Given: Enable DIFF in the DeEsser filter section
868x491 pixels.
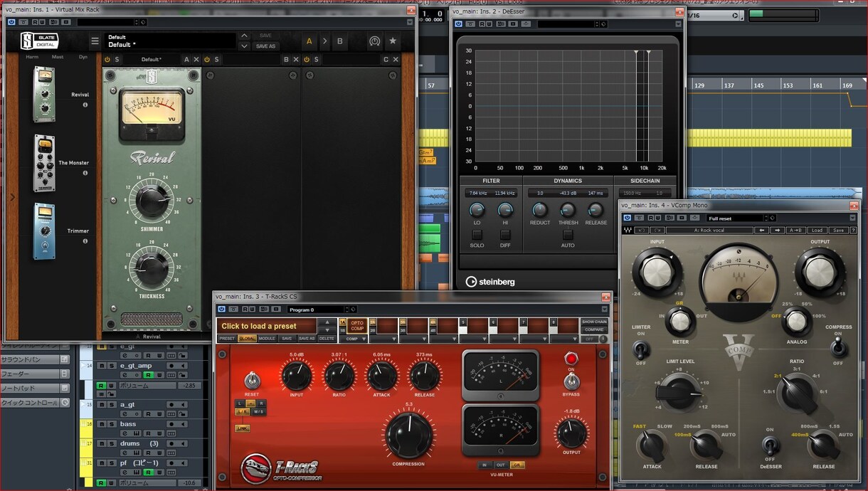Looking at the screenshot, I should coord(505,234).
